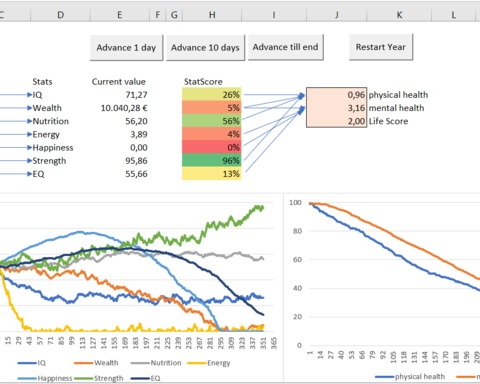The width and height of the screenshot is (480, 384).
Task: Click Strength value 95,86
Action: click(136, 161)
